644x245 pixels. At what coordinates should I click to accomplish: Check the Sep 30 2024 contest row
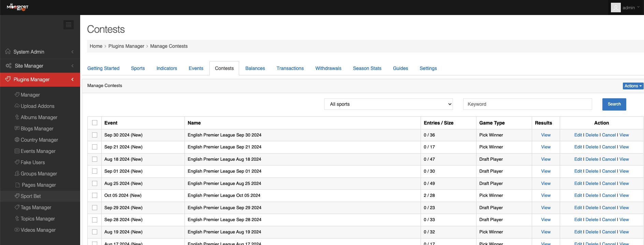pos(94,135)
